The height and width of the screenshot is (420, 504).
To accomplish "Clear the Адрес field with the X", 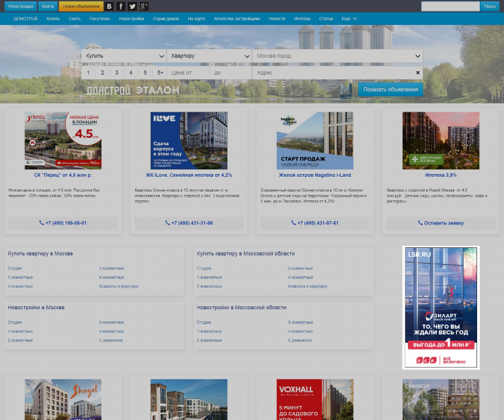I will tap(417, 73).
